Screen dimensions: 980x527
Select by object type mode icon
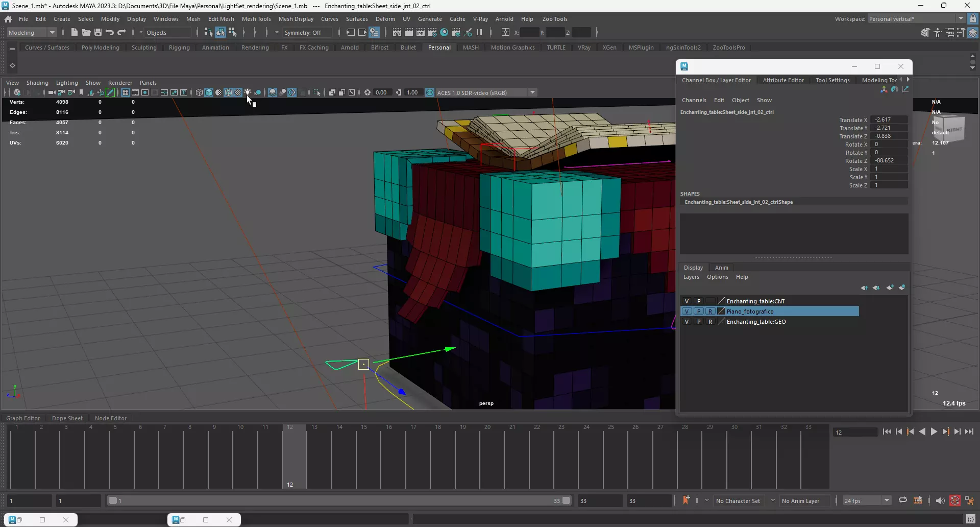pyautogui.click(x=220, y=32)
